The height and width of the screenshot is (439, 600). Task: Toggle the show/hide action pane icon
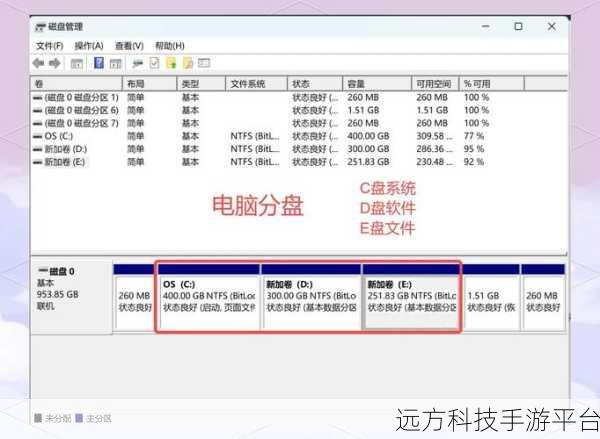click(x=116, y=64)
